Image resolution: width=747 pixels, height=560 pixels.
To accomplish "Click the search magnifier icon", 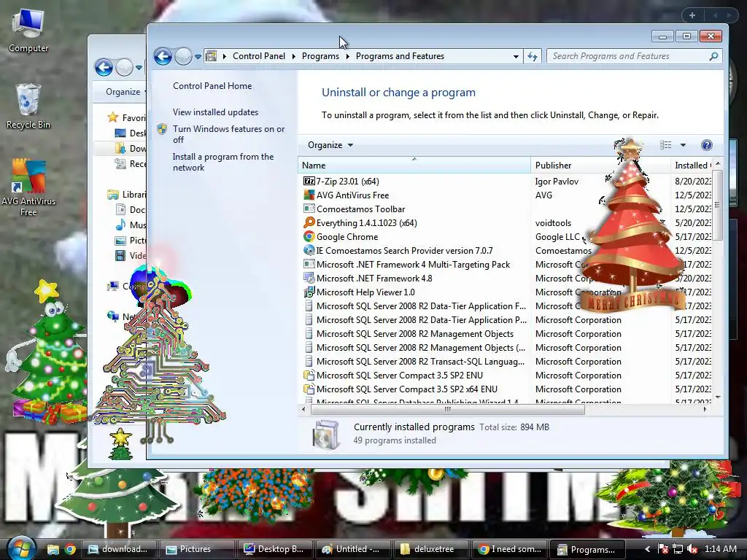I will coord(713,56).
